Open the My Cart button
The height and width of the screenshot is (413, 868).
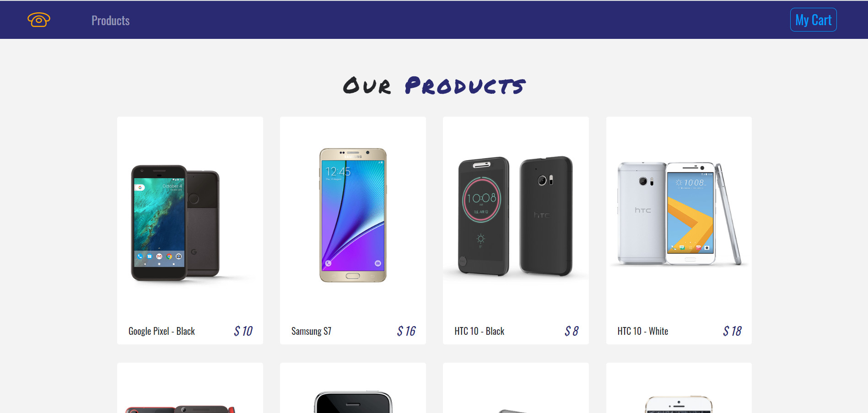813,20
